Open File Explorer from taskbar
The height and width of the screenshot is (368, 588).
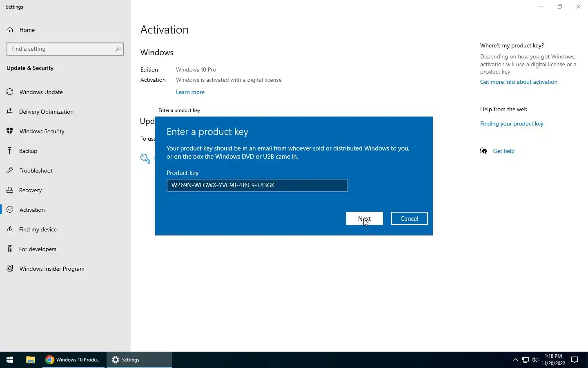[x=31, y=360]
